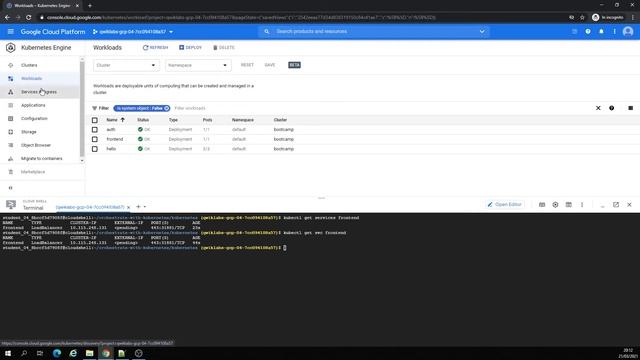Screen dimensions: 640x360
Task: Open Clusters in the sidebar
Action: (29, 65)
